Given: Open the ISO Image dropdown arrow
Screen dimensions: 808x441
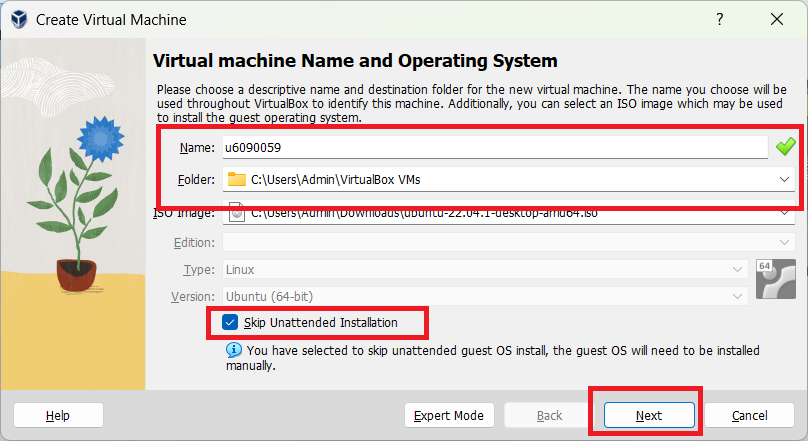Looking at the screenshot, I should pyautogui.click(x=784, y=212).
